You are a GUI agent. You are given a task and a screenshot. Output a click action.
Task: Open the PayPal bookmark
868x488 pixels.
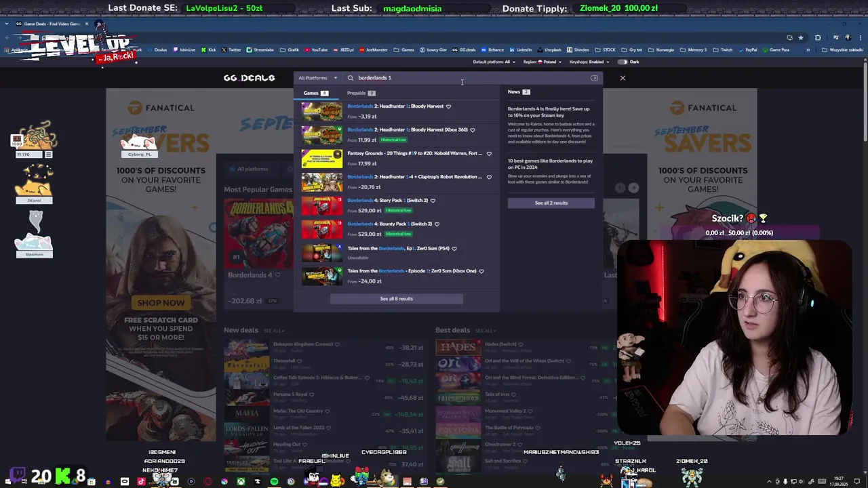pos(748,49)
